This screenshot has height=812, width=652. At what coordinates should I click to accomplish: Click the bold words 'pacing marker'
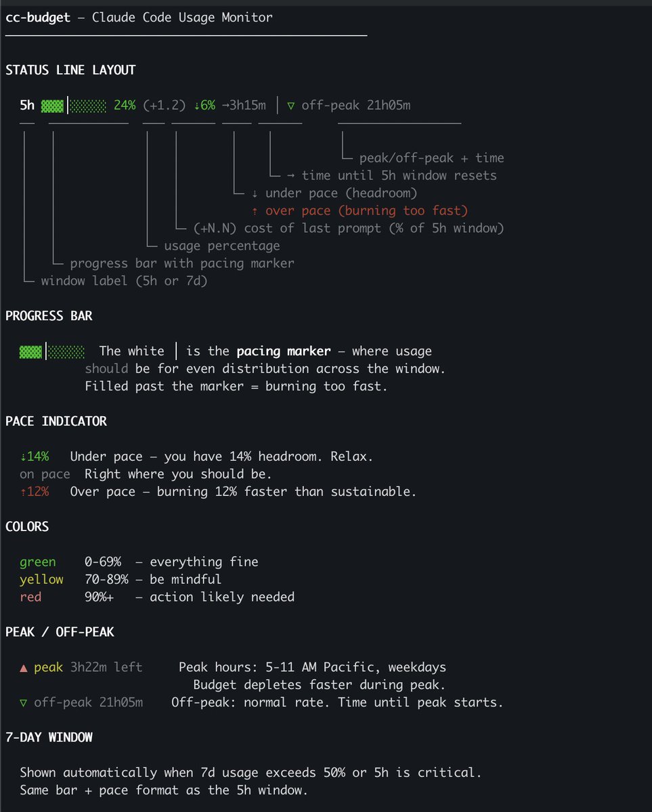(x=284, y=351)
